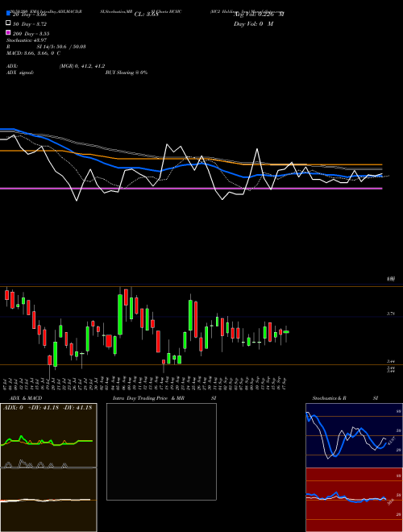The width and height of the screenshot is (403, 532).
Task: Click the 'Stochastics: 48.97' reading
Action: (x=27, y=40)
